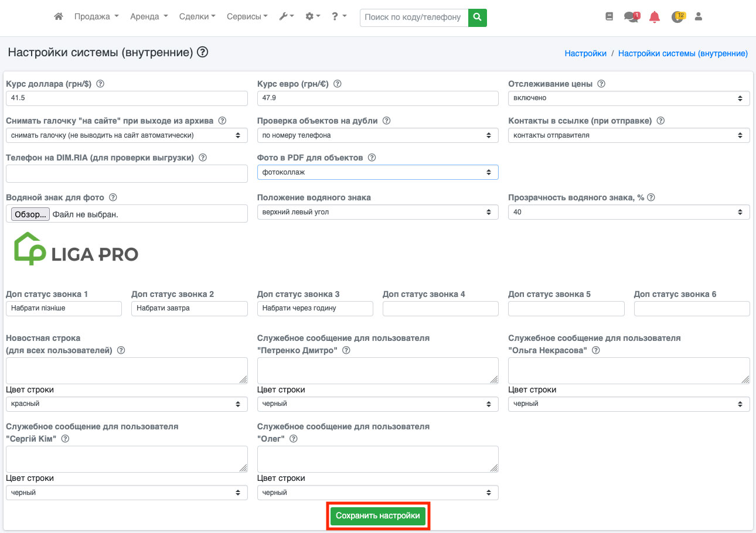Open chat messages icon with badge
The height and width of the screenshot is (533, 756).
631,17
